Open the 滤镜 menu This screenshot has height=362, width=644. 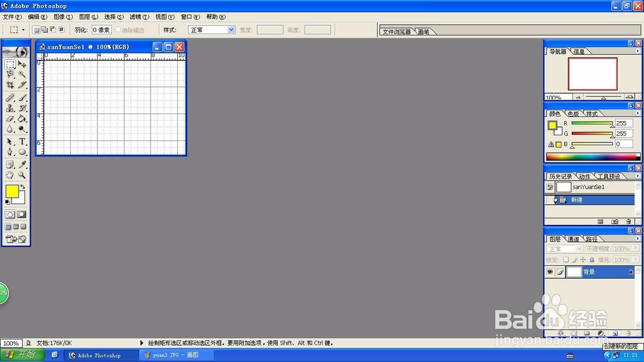coord(139,17)
